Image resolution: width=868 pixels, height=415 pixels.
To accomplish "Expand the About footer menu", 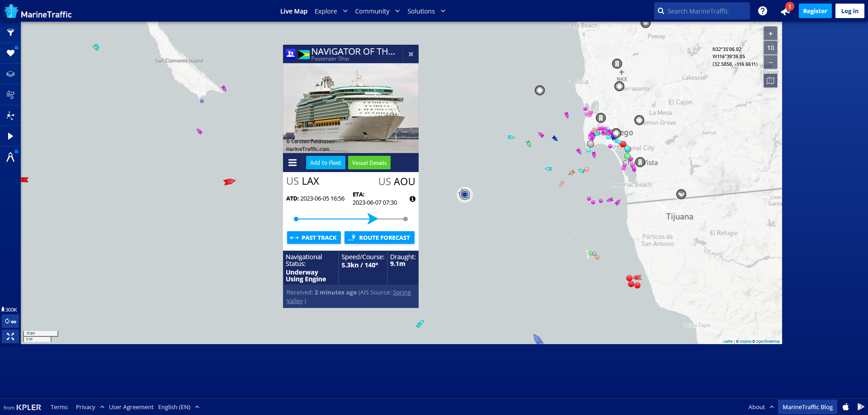I will 761,407.
